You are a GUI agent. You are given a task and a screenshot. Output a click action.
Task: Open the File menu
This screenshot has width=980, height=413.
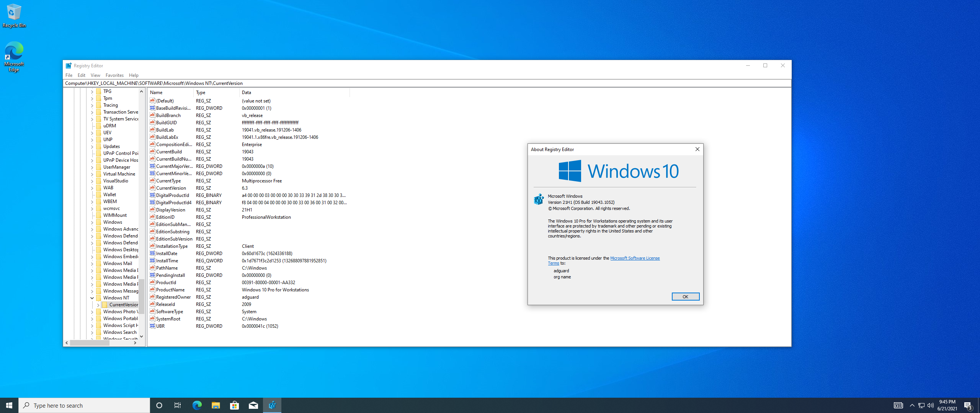click(x=69, y=75)
